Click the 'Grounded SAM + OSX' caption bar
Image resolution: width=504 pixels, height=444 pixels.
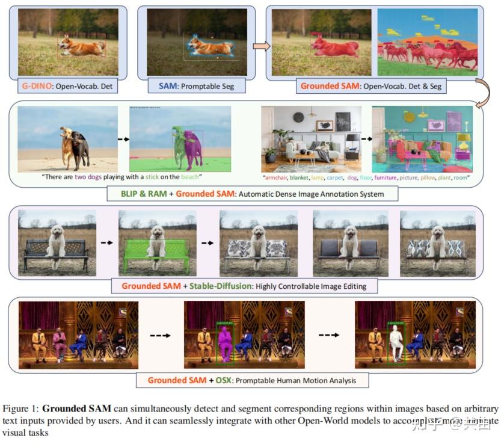pos(251,380)
